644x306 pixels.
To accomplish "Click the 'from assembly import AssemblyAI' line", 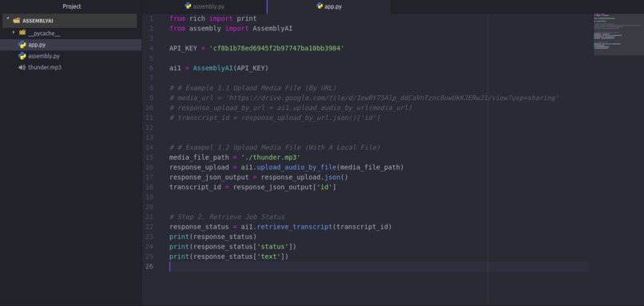I will pyautogui.click(x=231, y=28).
